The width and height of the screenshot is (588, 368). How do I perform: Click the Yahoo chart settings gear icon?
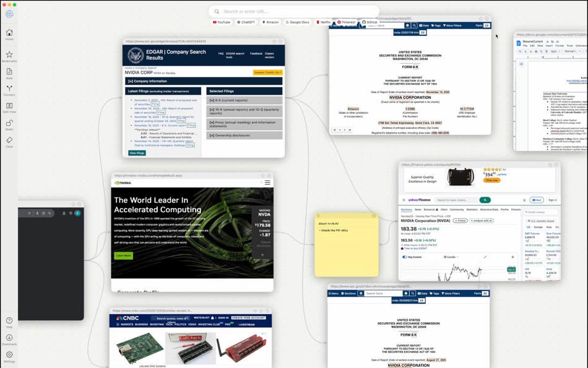click(512, 257)
